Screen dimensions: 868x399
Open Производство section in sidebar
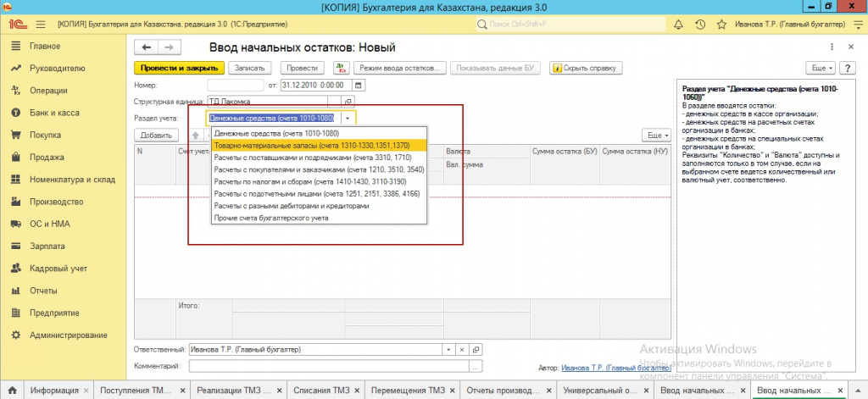[57, 202]
